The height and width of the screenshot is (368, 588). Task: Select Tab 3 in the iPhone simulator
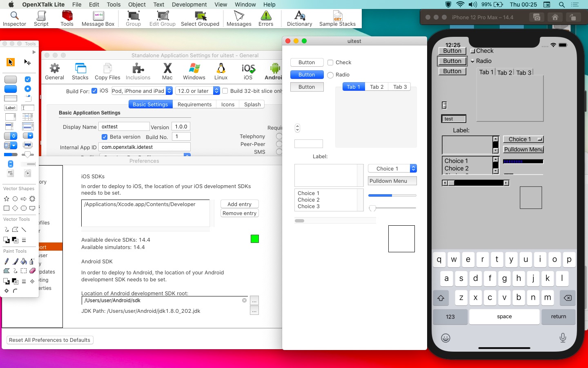point(524,73)
